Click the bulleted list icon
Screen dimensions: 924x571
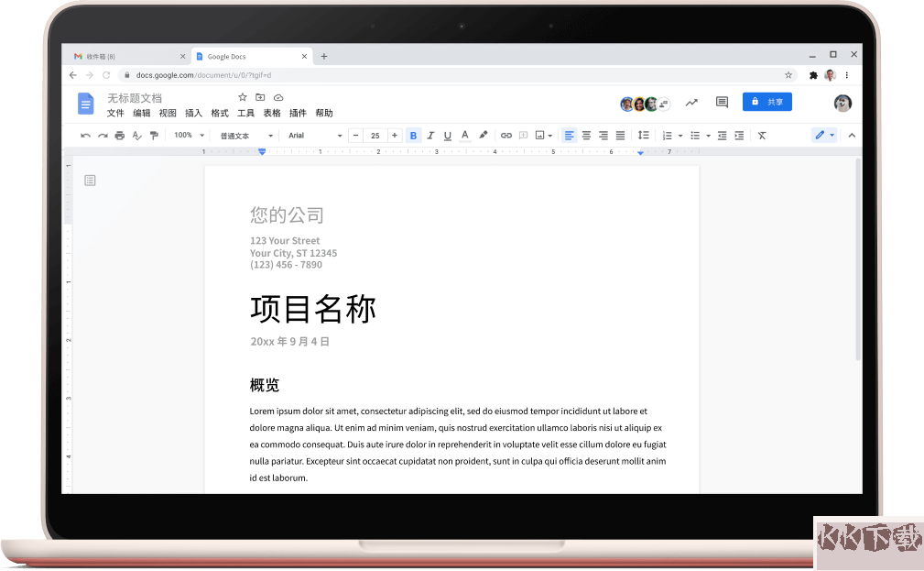[695, 136]
